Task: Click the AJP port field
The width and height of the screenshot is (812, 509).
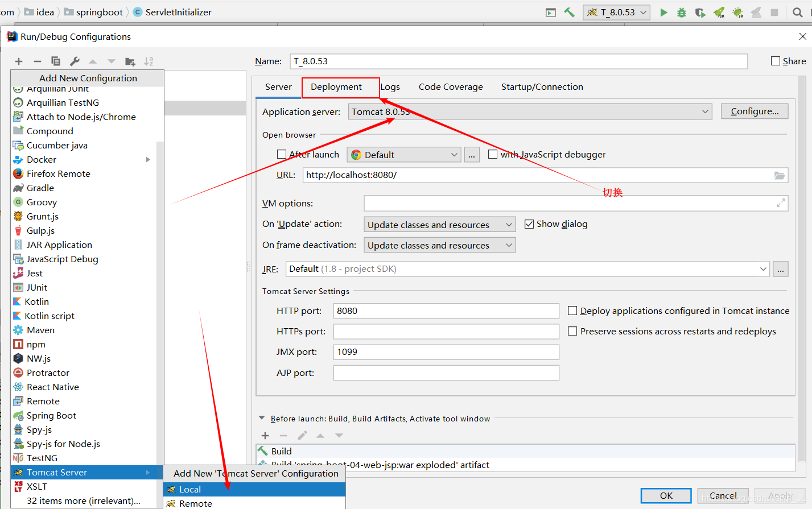Action: tap(446, 373)
